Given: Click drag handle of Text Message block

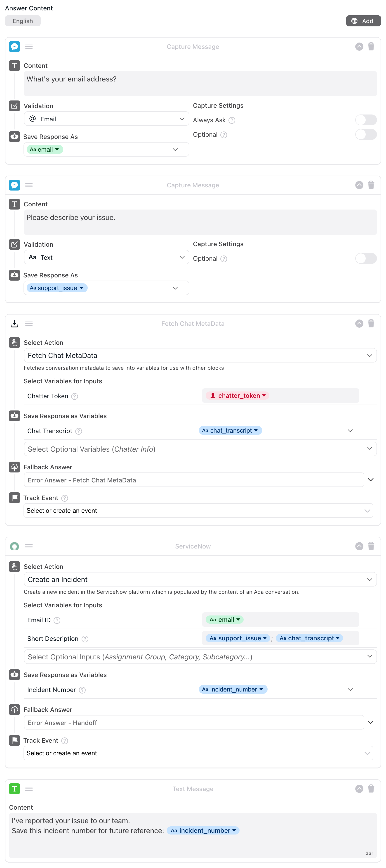Looking at the screenshot, I should (29, 789).
